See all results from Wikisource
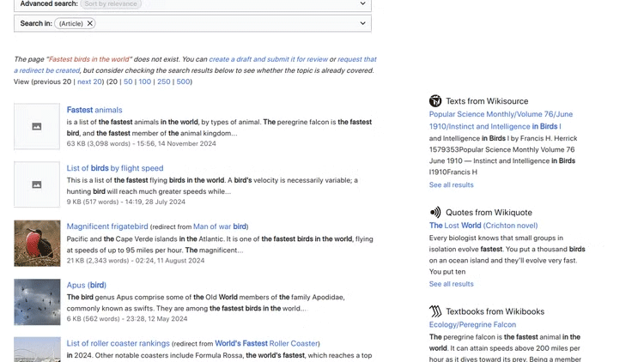This screenshot has height=362, width=644. tap(451, 184)
